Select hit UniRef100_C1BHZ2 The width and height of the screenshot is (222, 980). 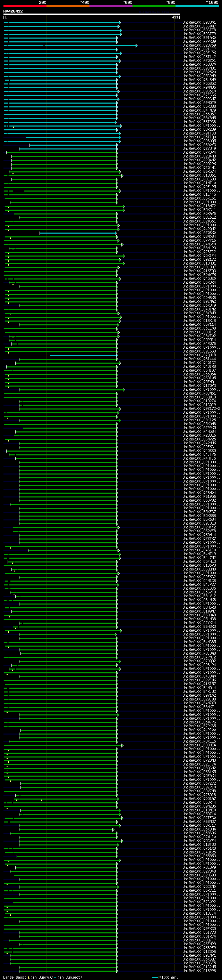point(199,206)
